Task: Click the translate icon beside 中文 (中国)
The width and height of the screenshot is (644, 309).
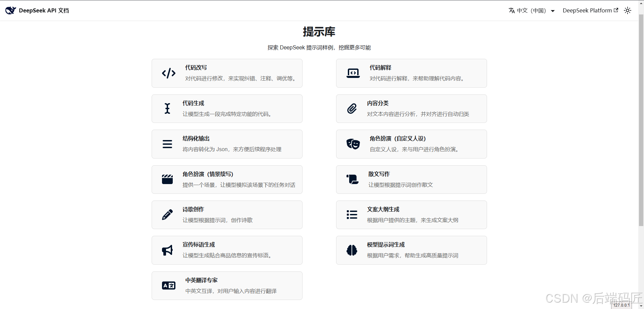Action: (512, 10)
